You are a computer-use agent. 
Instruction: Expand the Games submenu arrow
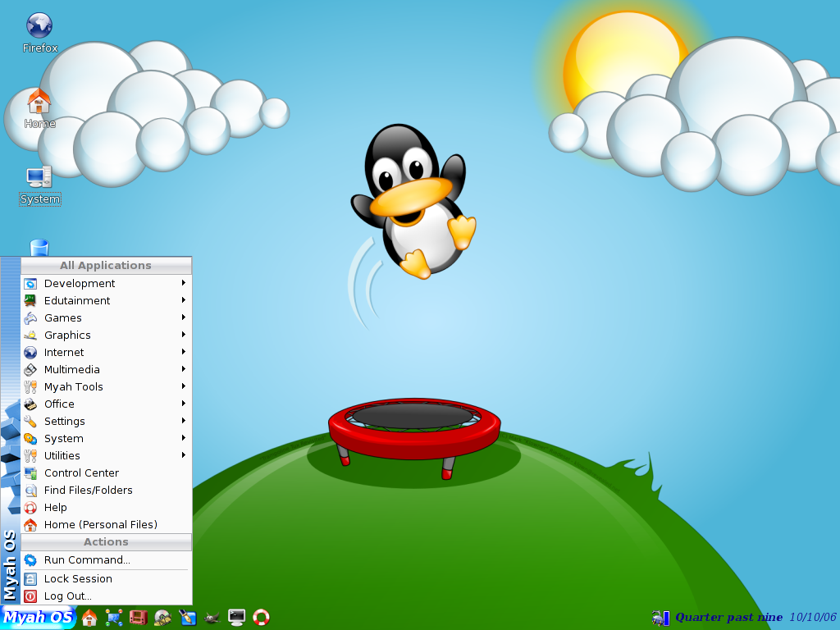[183, 317]
